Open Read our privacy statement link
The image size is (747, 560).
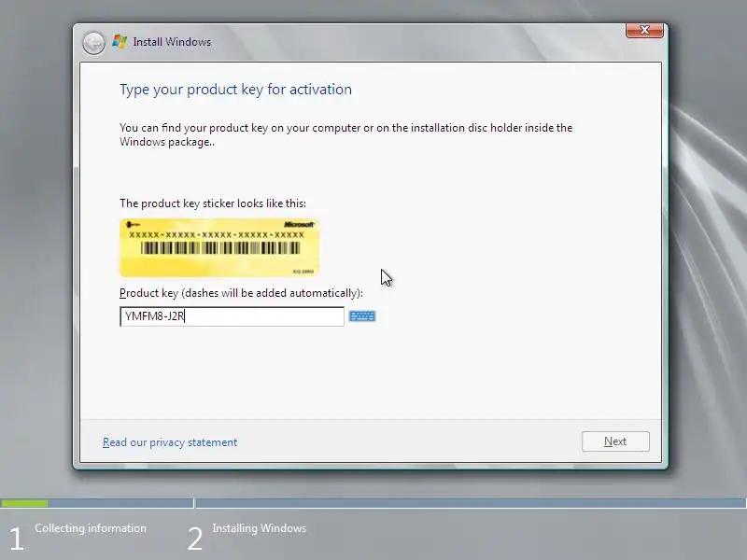click(x=170, y=442)
